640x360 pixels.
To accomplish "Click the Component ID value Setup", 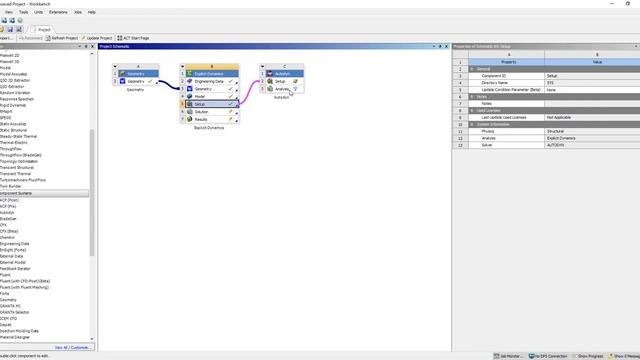I will click(592, 76).
